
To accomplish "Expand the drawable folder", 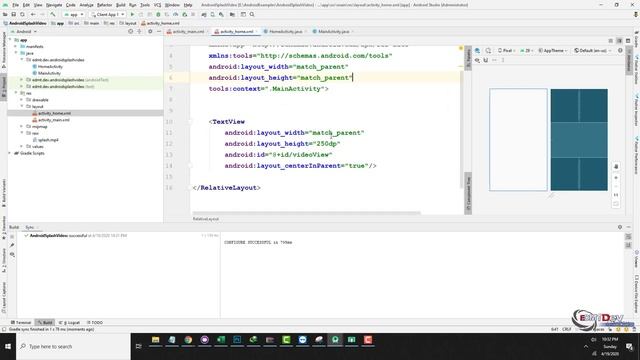I will 22,100.
